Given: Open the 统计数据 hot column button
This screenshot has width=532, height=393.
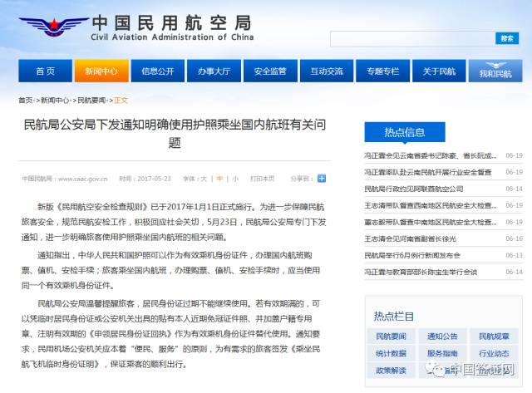Looking at the screenshot, I should pos(392,353).
